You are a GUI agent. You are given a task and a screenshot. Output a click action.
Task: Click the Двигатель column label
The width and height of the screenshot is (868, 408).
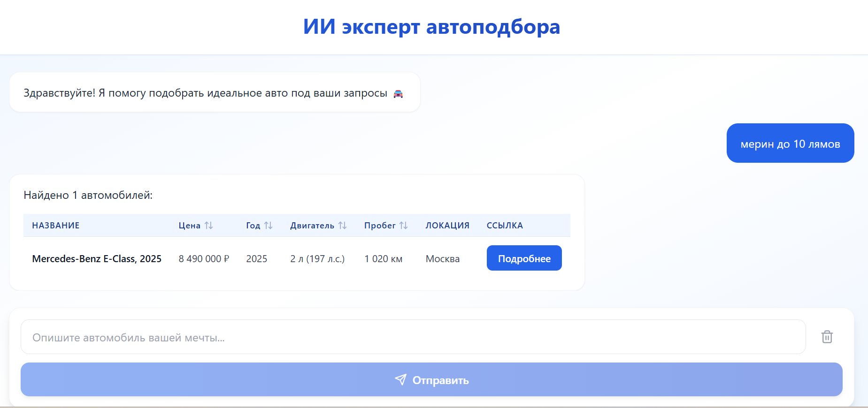point(312,226)
